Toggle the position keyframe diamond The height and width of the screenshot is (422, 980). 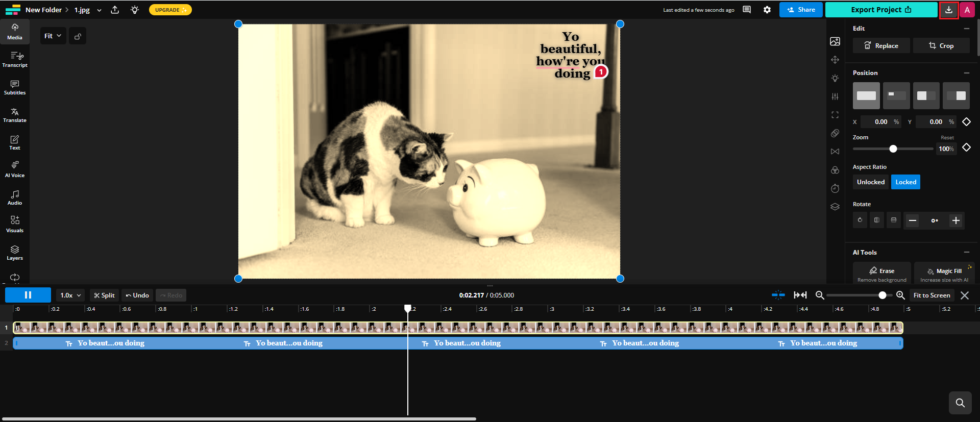[966, 122]
